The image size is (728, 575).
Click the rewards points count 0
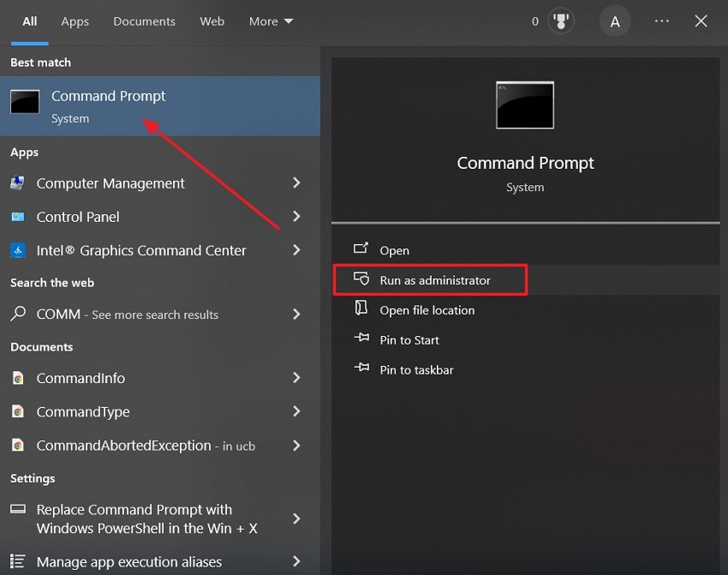[x=534, y=21]
